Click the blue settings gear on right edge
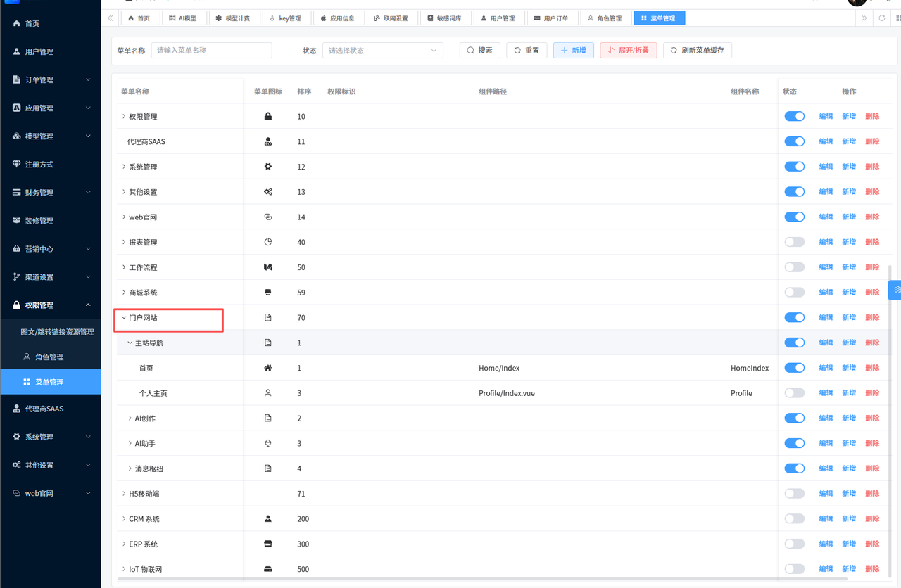Viewport: 901px width, 588px height. point(896,290)
